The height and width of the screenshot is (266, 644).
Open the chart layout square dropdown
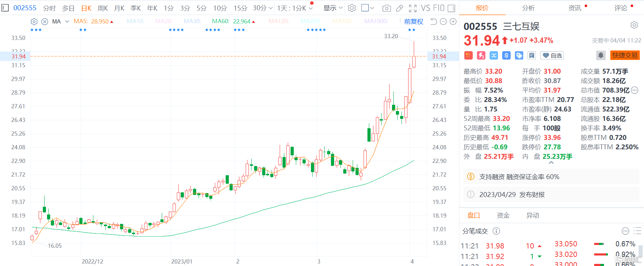(367, 8)
